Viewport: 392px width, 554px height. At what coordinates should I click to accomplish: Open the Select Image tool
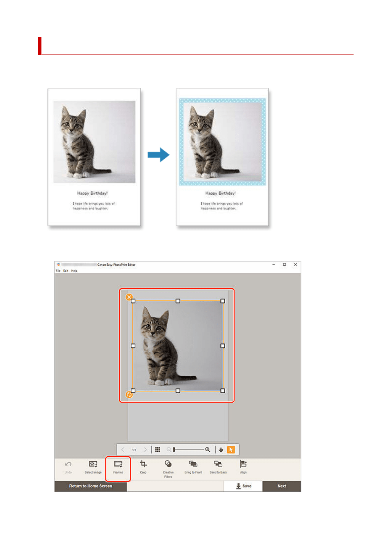pos(93,467)
